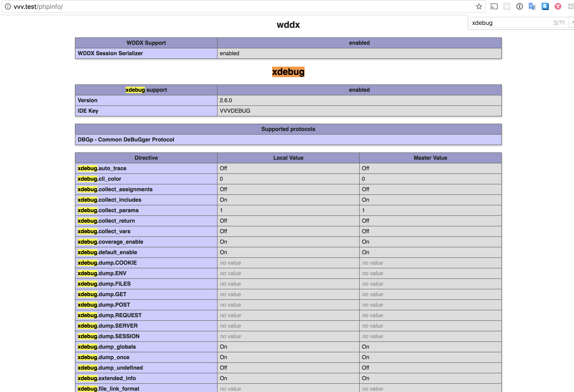Toggle the xdebug.coverage_enable setting row
This screenshot has width=574, height=392.
click(x=110, y=242)
